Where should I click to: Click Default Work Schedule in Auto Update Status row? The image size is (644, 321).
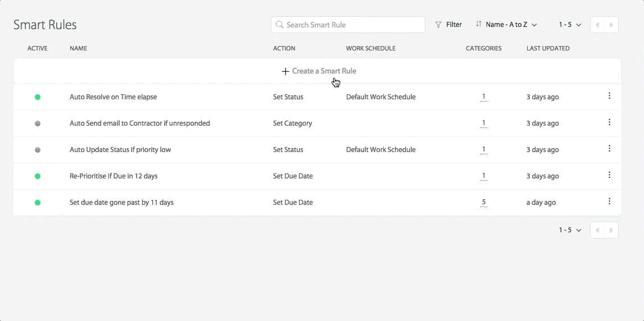coord(381,150)
